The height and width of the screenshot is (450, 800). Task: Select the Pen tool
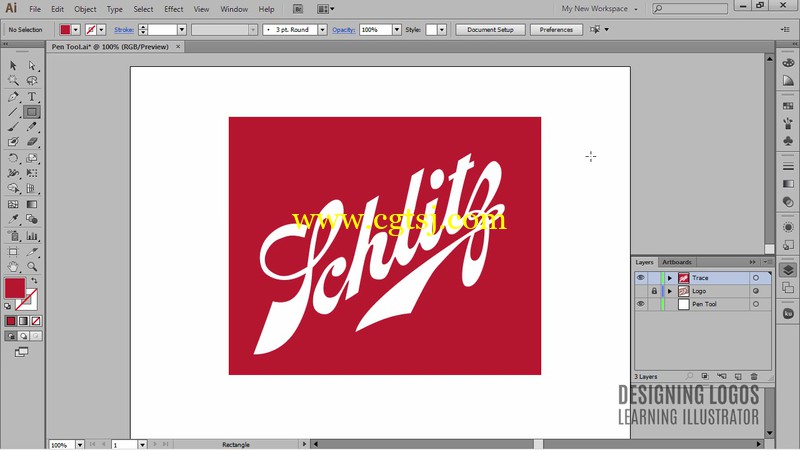point(13,96)
